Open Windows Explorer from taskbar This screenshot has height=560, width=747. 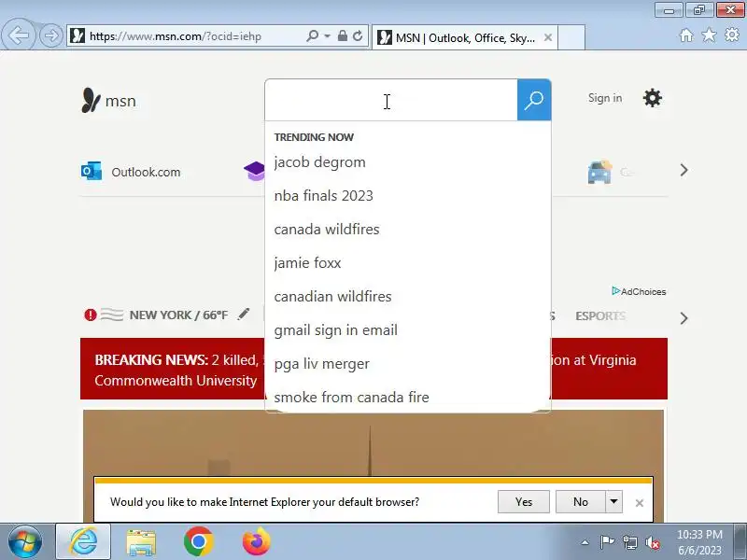tap(141, 542)
